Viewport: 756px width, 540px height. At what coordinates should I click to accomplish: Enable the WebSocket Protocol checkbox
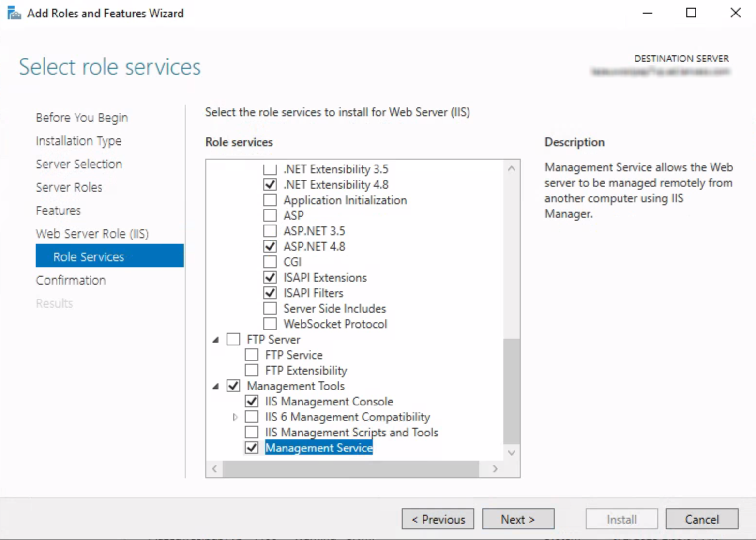point(270,324)
